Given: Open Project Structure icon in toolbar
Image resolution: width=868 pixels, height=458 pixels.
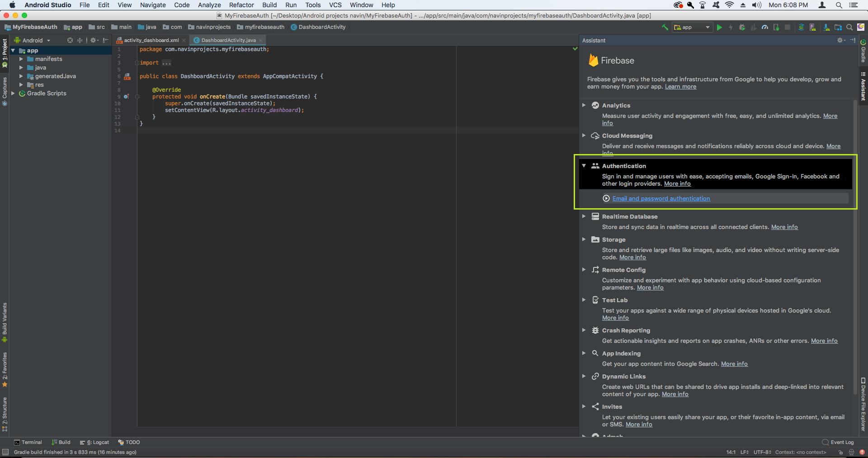Looking at the screenshot, I should (838, 27).
